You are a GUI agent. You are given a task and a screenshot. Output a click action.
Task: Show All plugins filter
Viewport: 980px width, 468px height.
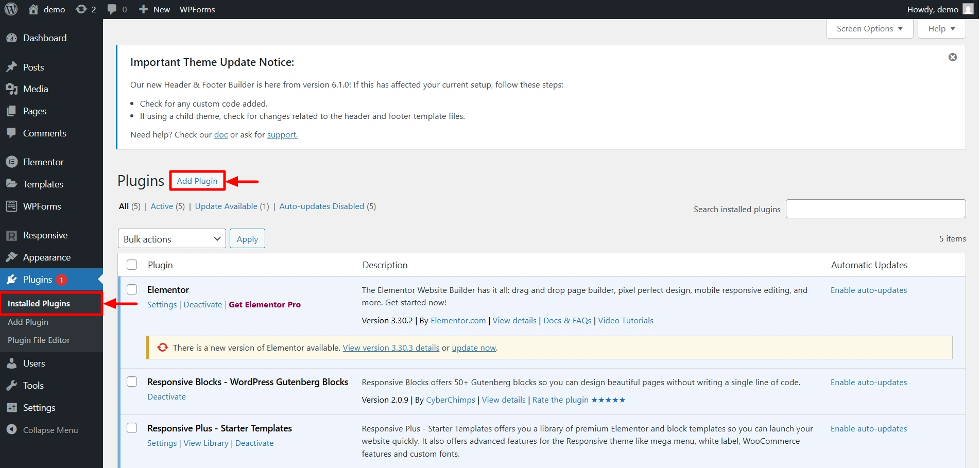coord(124,206)
